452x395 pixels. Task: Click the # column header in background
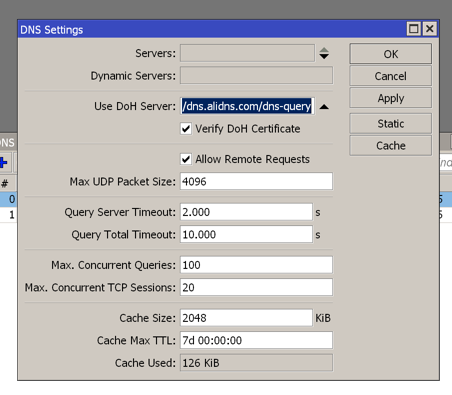tap(5, 183)
